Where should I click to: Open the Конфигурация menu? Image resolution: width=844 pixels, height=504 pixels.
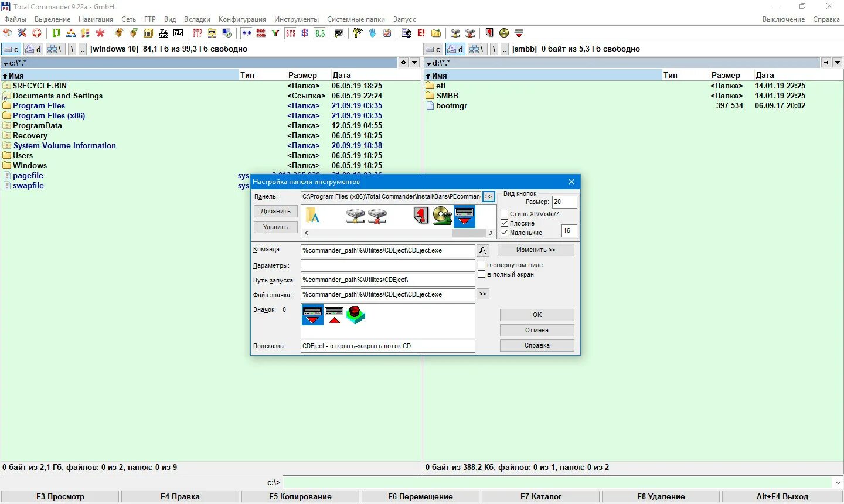(242, 19)
